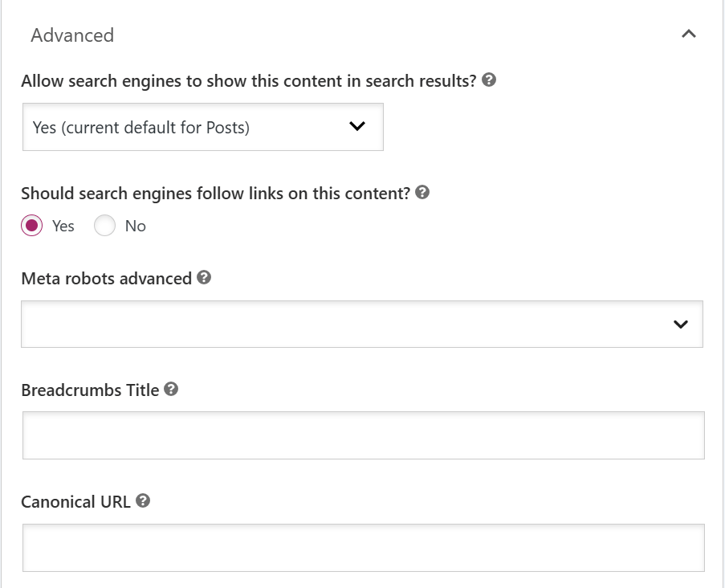725x588 pixels.
Task: Open help for Canonical URL
Action: click(x=144, y=501)
